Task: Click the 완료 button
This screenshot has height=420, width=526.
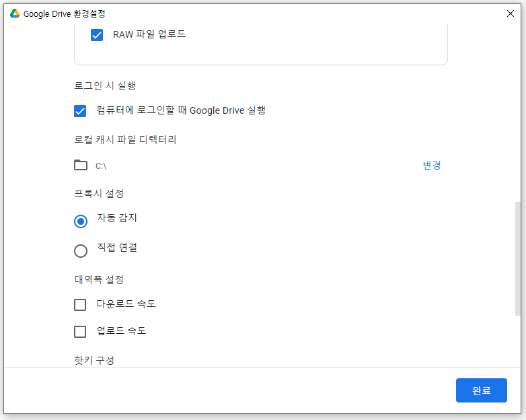Action: point(482,390)
